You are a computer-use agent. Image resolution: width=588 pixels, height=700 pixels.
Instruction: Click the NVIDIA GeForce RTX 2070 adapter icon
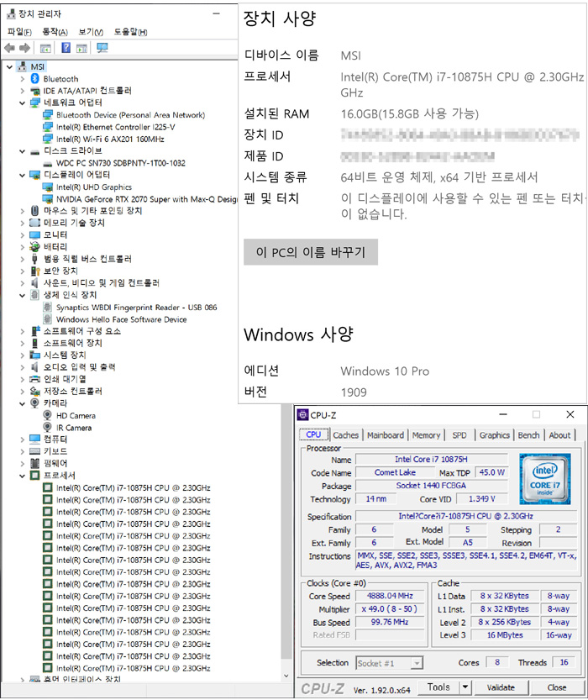coord(47,198)
